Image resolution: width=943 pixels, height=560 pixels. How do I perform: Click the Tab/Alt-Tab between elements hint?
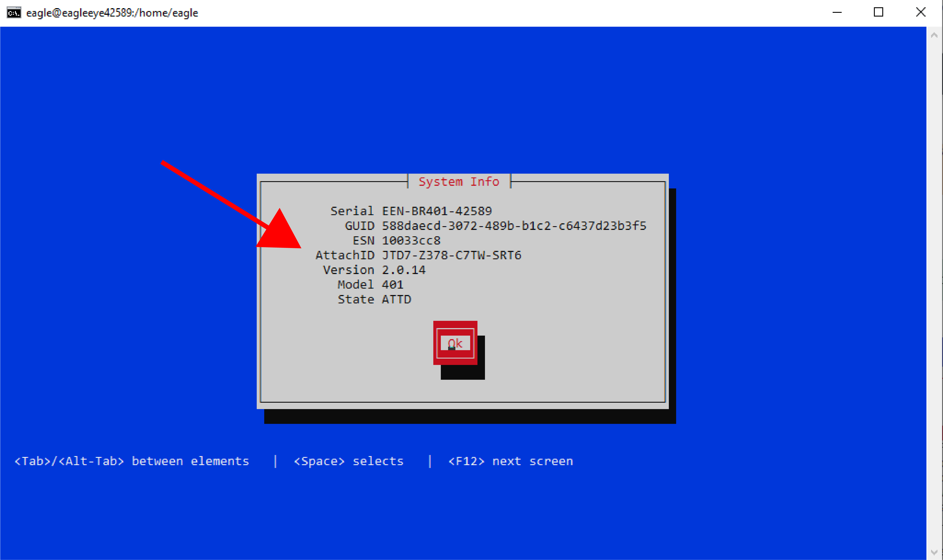coord(132,461)
